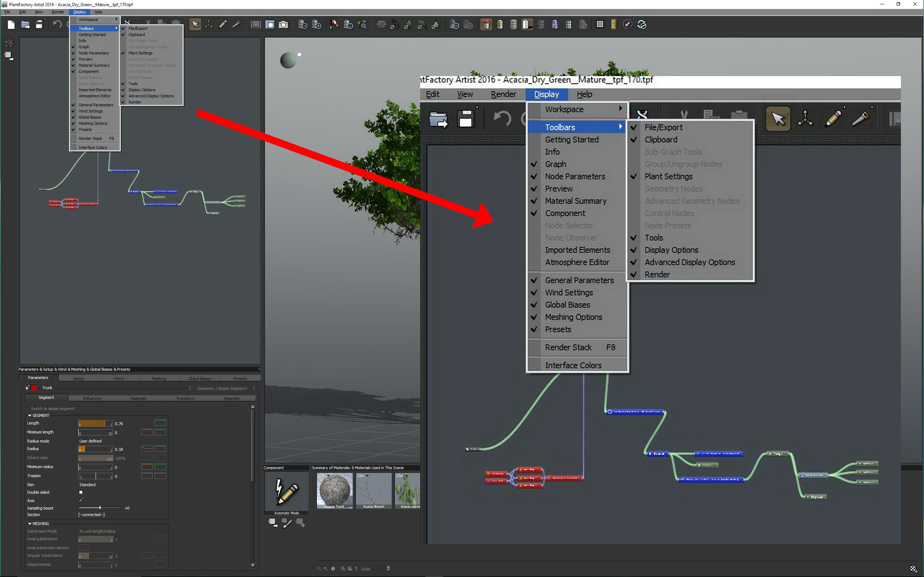The width and height of the screenshot is (924, 577).
Task: Open the Render menu in the menu bar
Action: click(x=58, y=12)
